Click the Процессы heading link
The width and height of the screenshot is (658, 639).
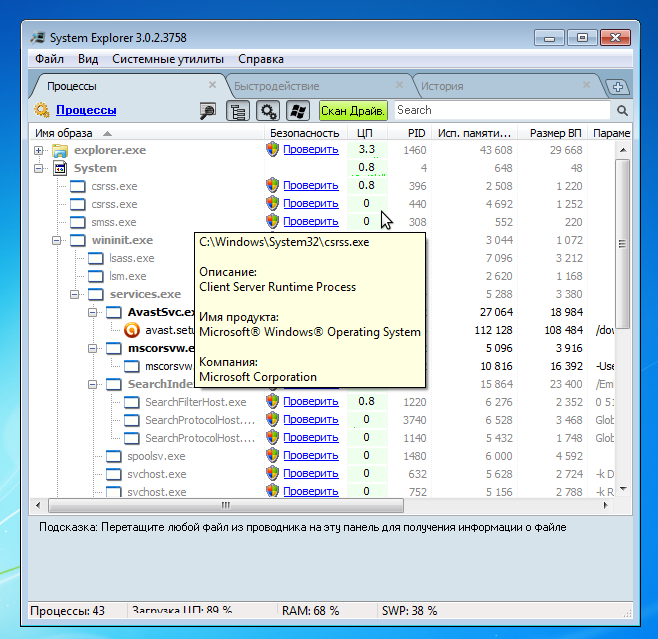[x=86, y=110]
